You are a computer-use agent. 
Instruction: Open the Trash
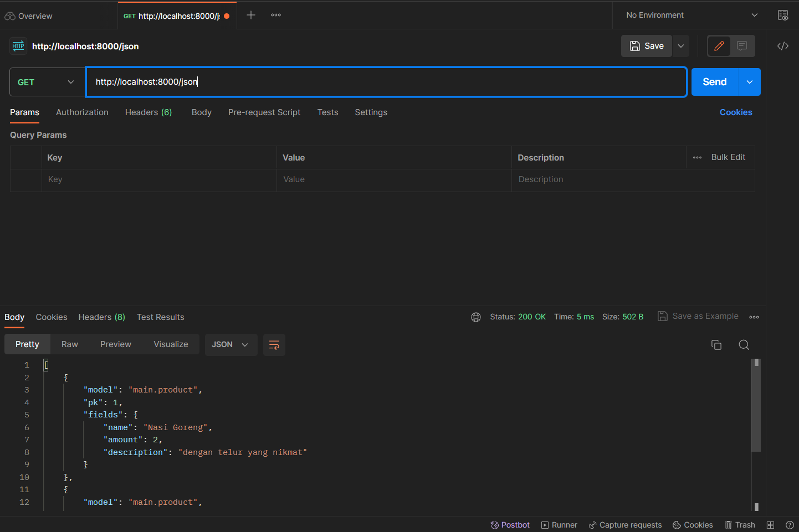(x=740, y=525)
